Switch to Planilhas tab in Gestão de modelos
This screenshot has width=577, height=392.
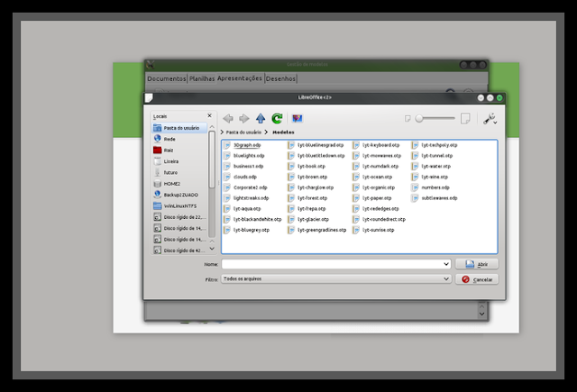[202, 78]
